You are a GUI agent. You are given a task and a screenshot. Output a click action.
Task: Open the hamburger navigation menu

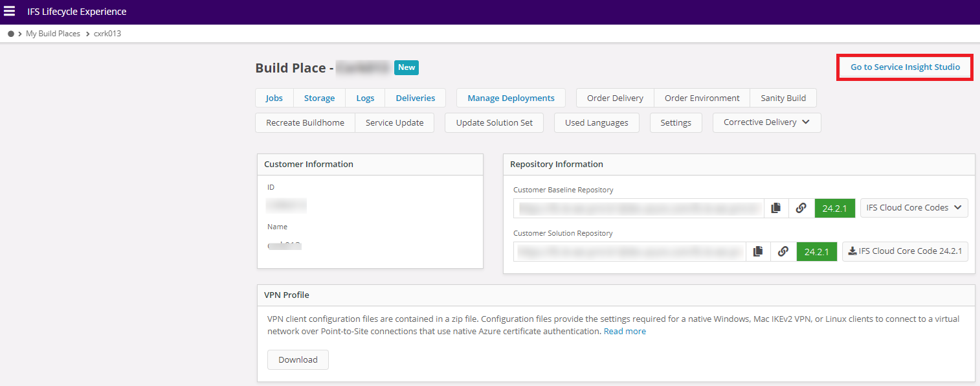[x=10, y=12]
